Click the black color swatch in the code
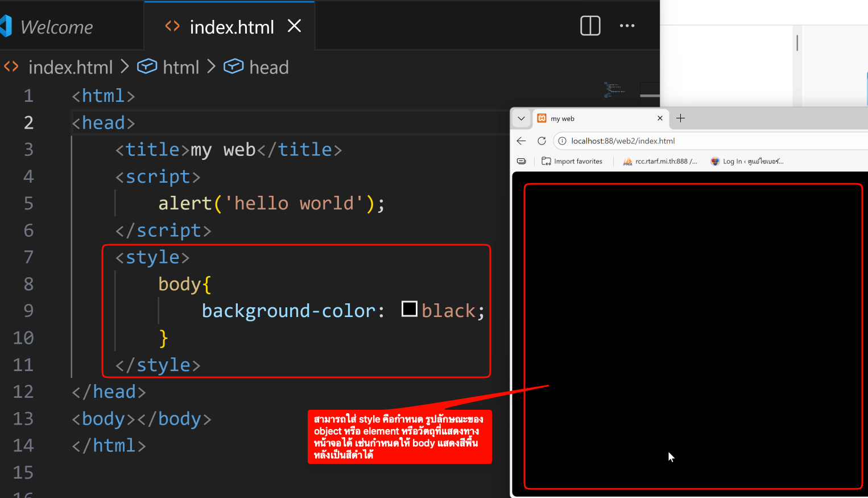The width and height of the screenshot is (868, 498). point(409,309)
